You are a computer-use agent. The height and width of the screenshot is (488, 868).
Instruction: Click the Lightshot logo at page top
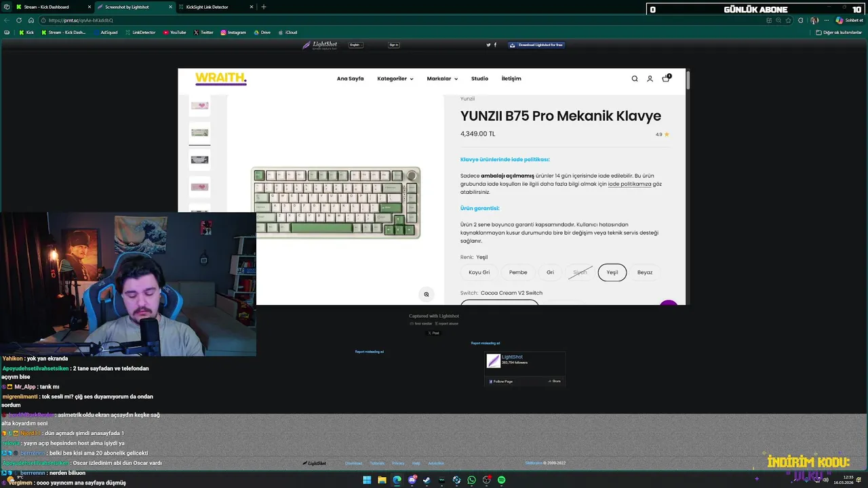pyautogui.click(x=320, y=45)
